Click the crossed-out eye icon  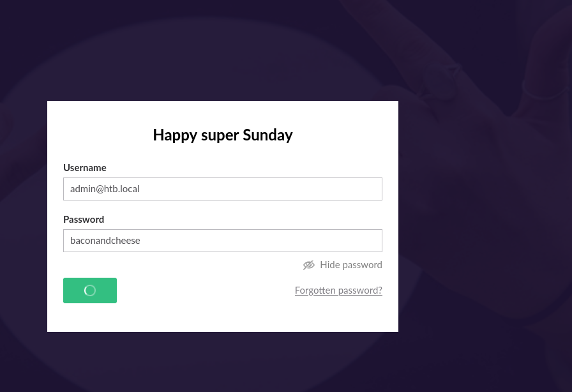309,265
